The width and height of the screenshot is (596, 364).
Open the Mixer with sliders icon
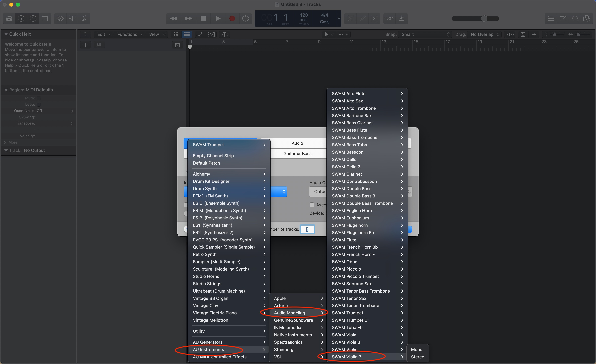[x=72, y=19]
